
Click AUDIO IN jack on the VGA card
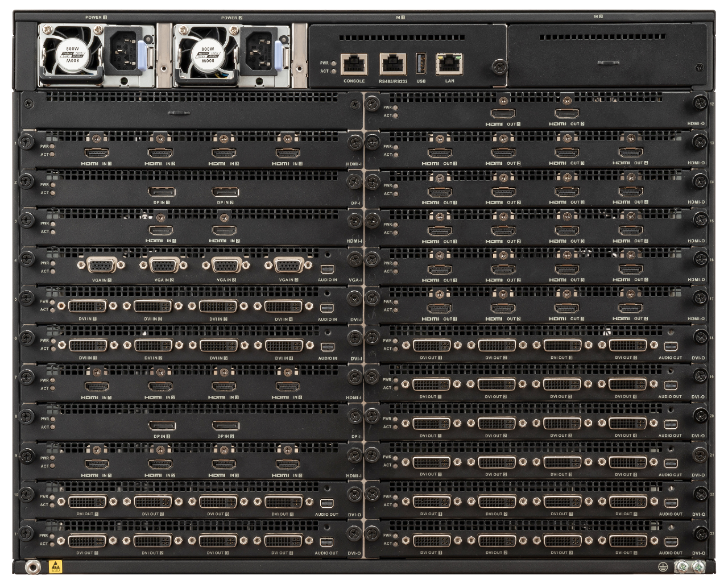(x=327, y=269)
